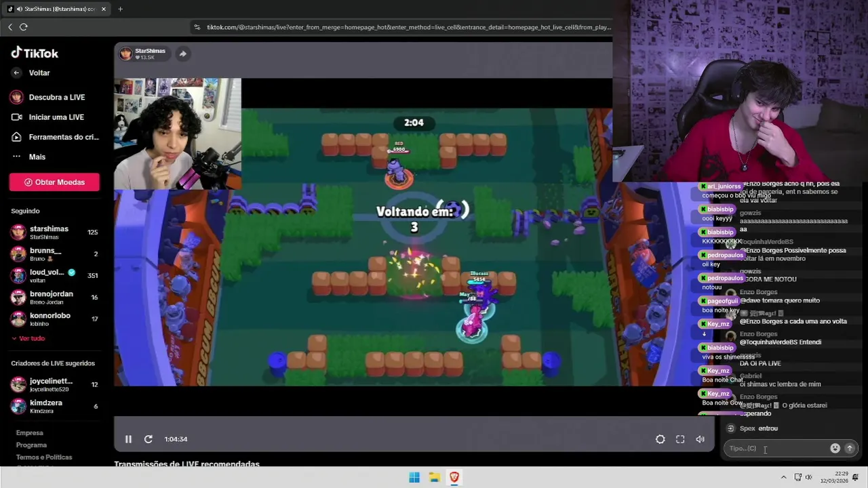The height and width of the screenshot is (488, 868).
Task: Click the Obter Moedas button
Action: coord(54,182)
